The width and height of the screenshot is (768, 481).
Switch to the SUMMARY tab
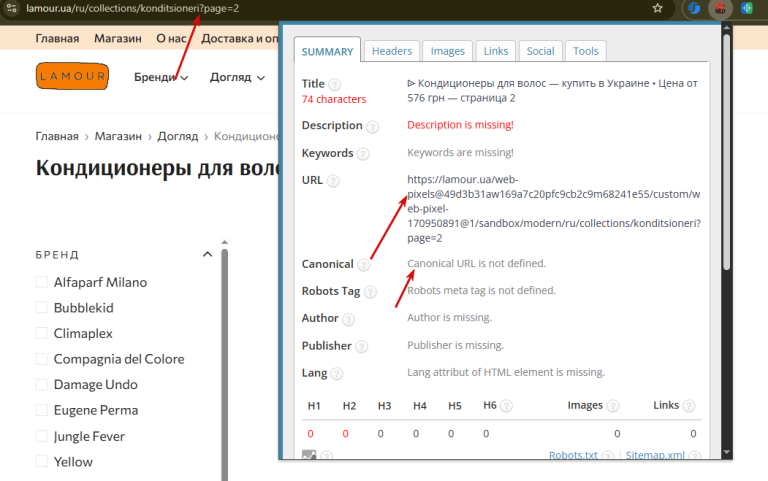[x=327, y=51]
